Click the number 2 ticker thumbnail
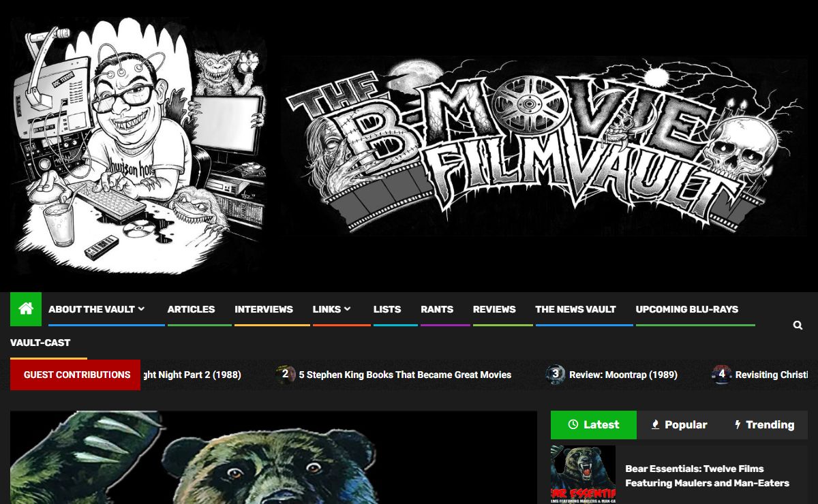The width and height of the screenshot is (818, 504). (286, 374)
